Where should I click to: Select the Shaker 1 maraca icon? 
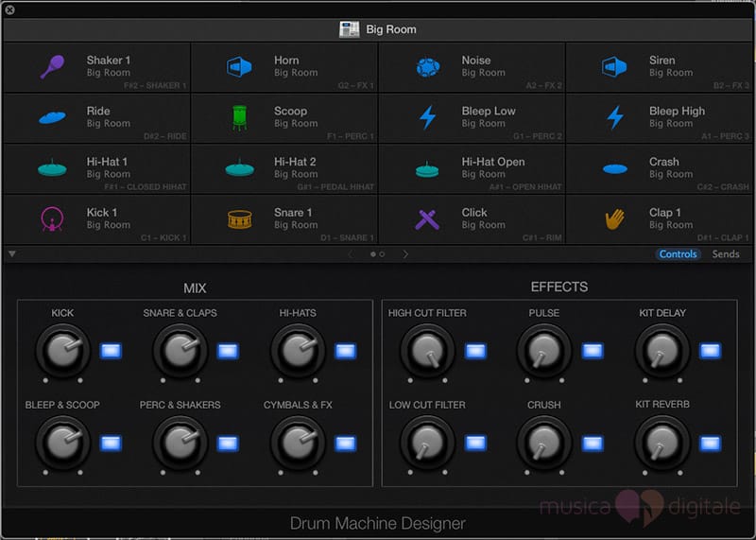coord(52,66)
